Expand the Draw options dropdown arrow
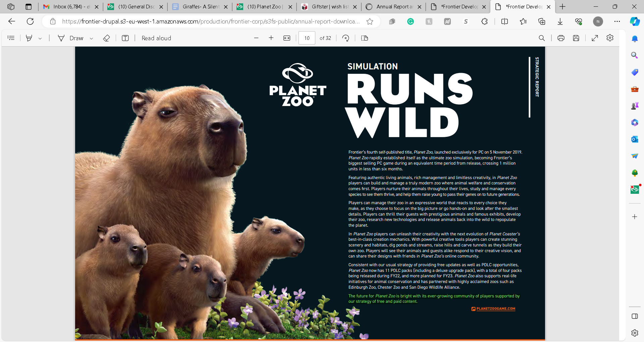 [91, 39]
